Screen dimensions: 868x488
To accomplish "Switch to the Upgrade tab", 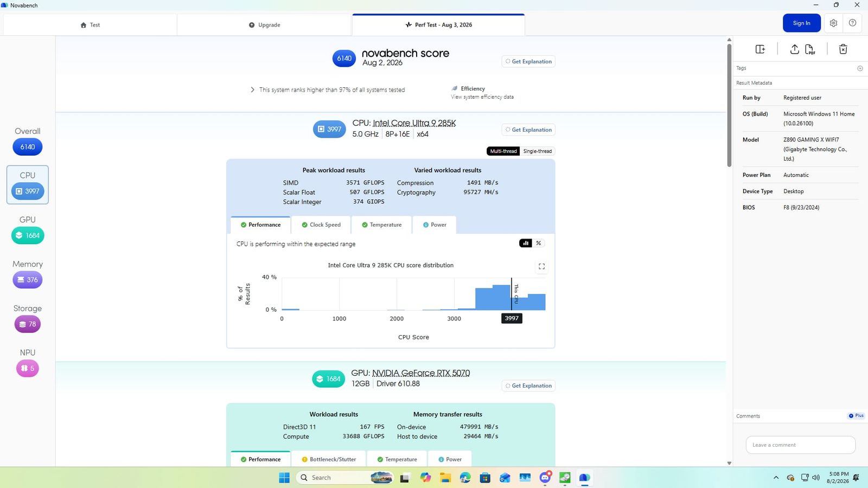I will click(264, 25).
